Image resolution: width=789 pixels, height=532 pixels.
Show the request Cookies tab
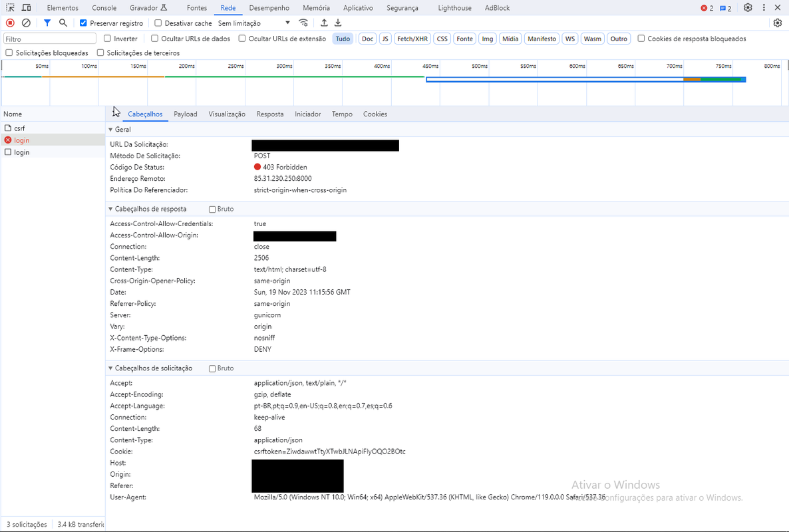(x=375, y=114)
